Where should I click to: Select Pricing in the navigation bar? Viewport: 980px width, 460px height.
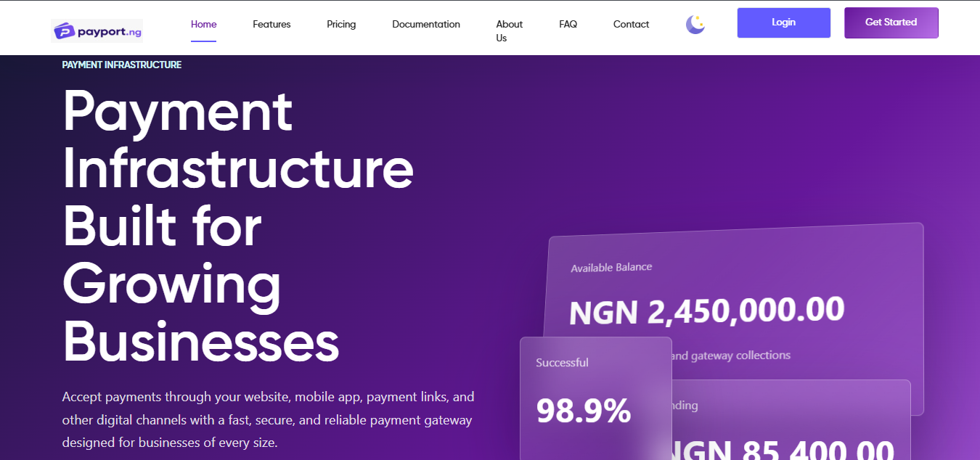341,24
